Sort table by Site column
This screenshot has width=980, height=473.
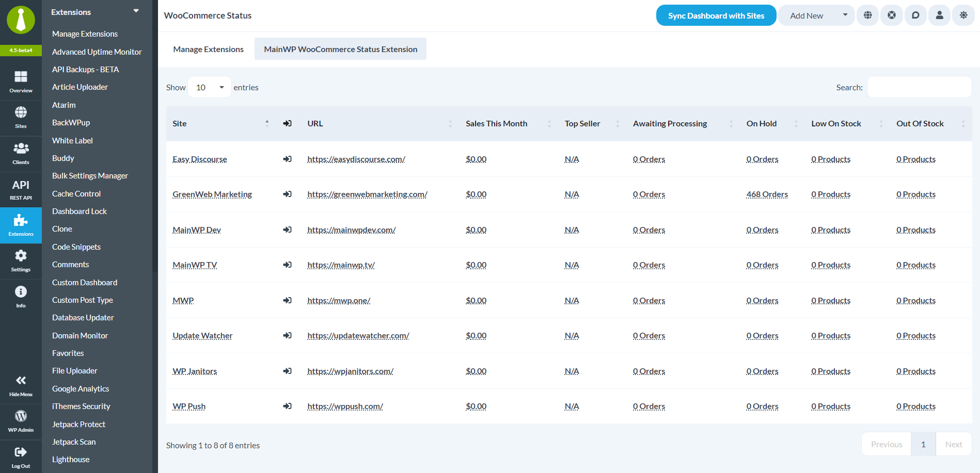(x=221, y=123)
